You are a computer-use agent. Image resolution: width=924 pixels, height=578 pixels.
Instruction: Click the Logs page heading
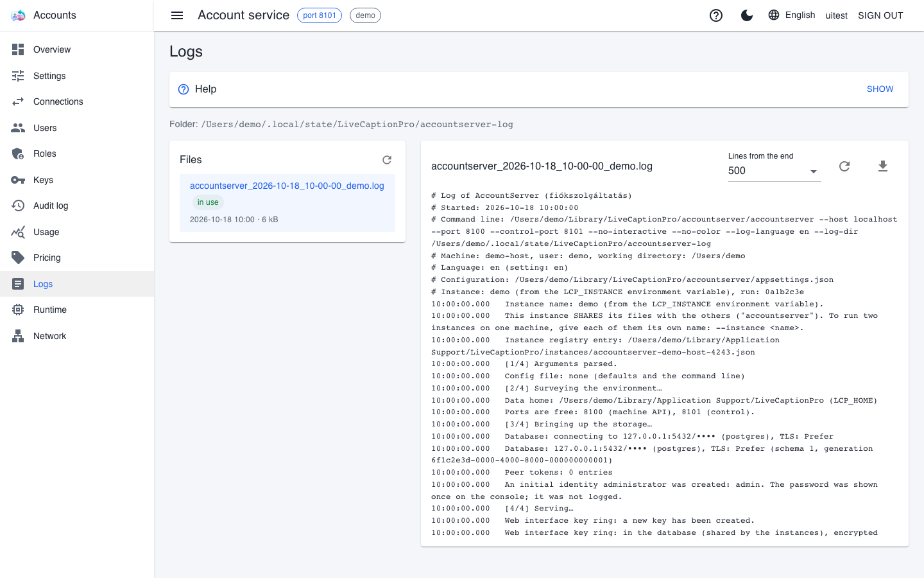186,51
